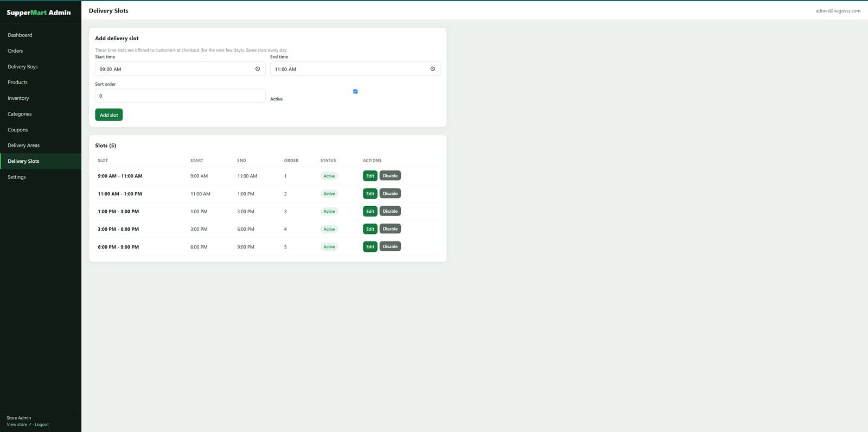The height and width of the screenshot is (432, 868).
Task: Navigate to Products page
Action: coord(41,82)
